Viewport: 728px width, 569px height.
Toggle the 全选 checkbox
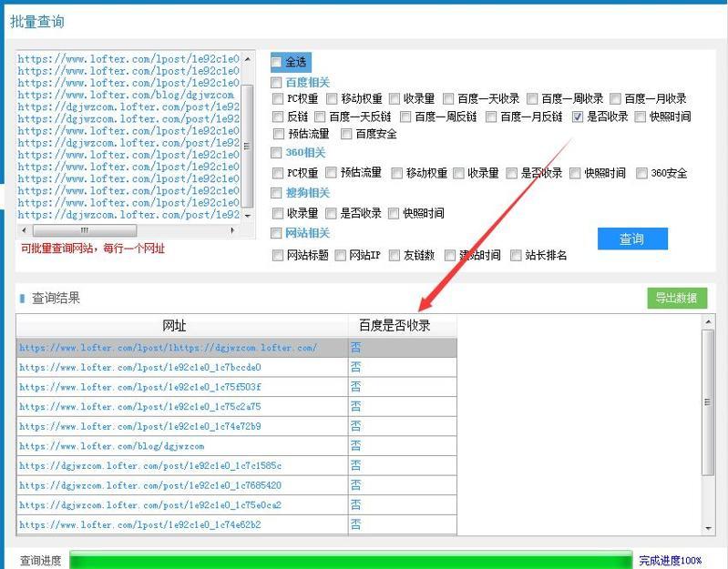coord(277,63)
